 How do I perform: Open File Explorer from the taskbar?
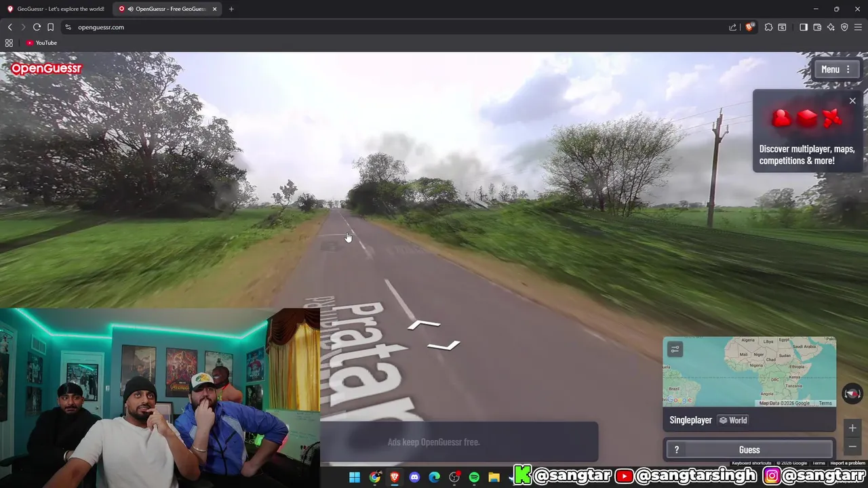tap(494, 477)
